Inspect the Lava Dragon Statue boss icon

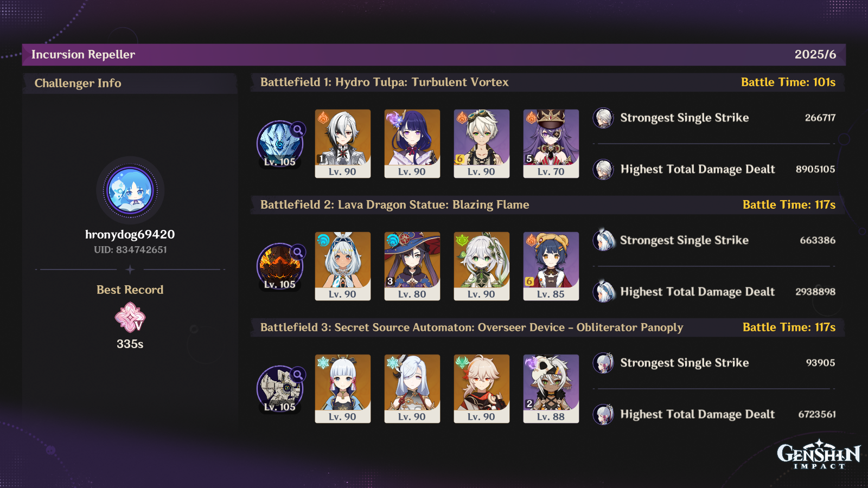click(x=280, y=266)
